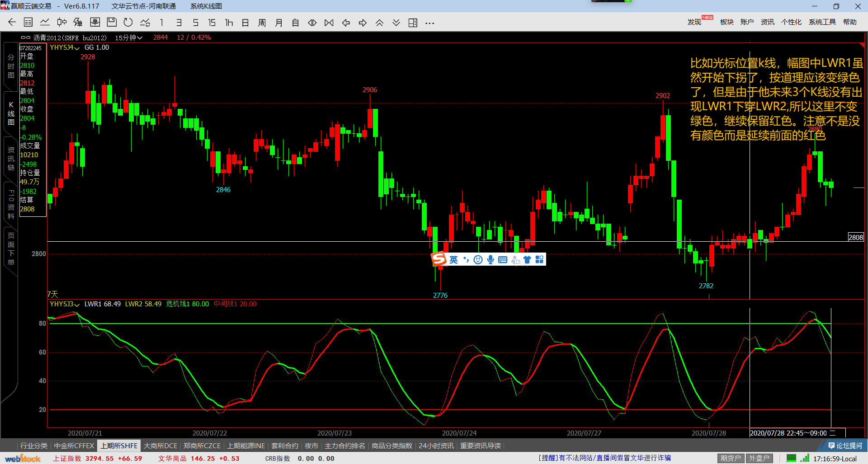This screenshot has width=868, height=464.
Task: Open the custom (自) period option
Action: click(x=295, y=23)
